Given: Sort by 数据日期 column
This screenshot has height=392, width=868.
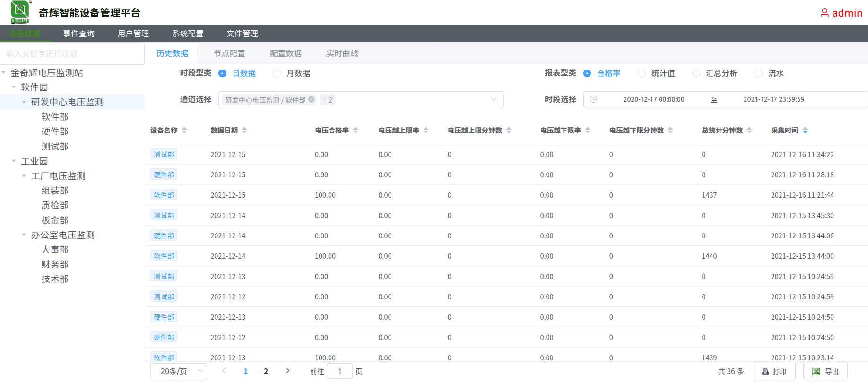Looking at the screenshot, I should (x=244, y=130).
